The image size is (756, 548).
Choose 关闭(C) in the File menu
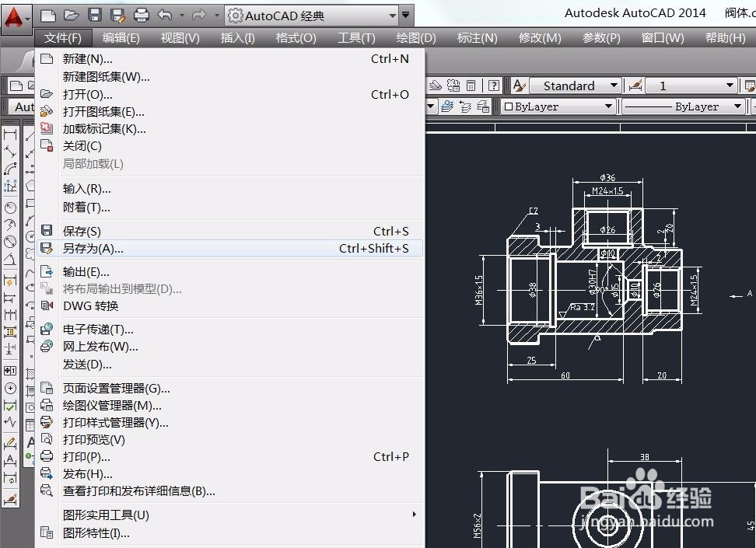(229, 146)
